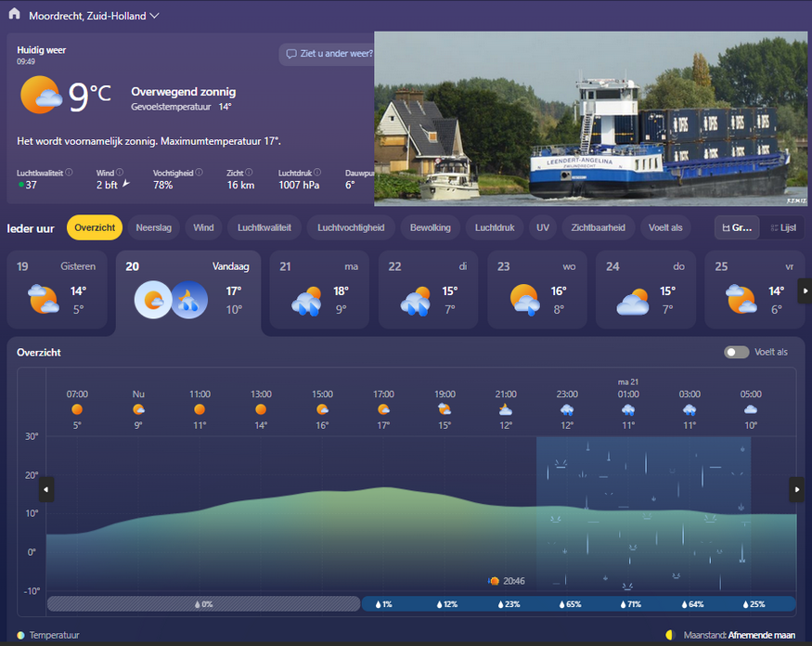Select the Gisteren forecast card for day 19
The width and height of the screenshot is (812, 646).
pos(58,290)
